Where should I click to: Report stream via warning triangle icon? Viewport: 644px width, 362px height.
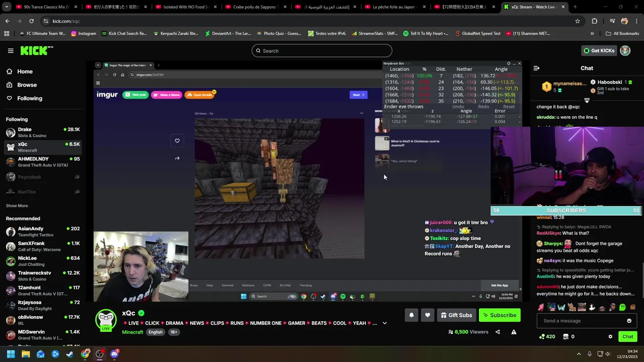coord(514,332)
